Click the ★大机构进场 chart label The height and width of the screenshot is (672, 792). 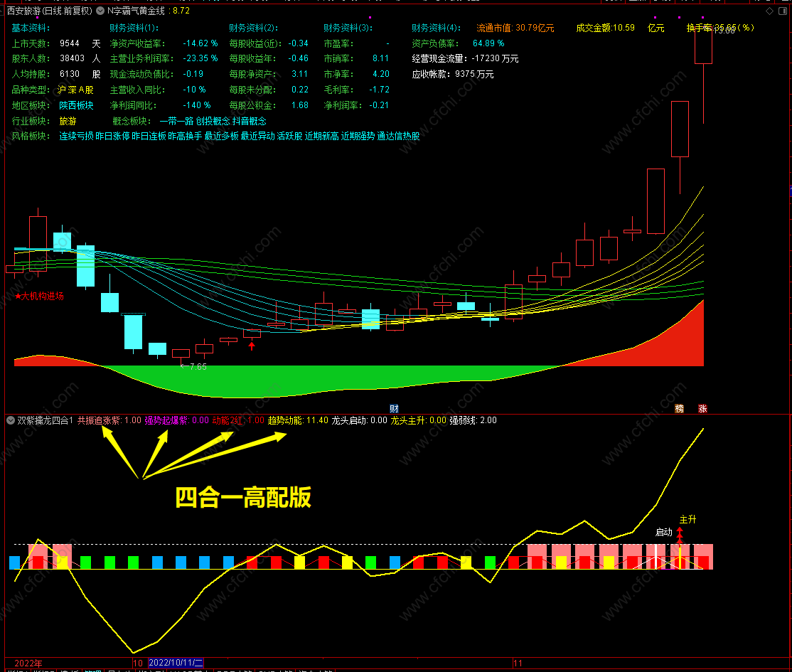[x=39, y=296]
